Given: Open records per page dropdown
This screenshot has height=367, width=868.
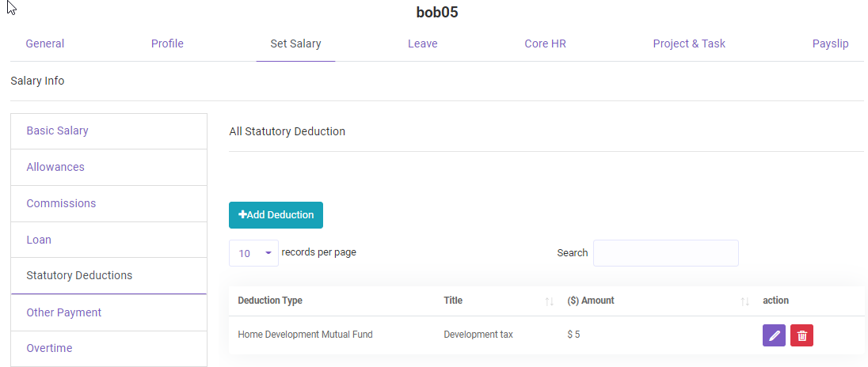Looking at the screenshot, I should pyautogui.click(x=253, y=253).
